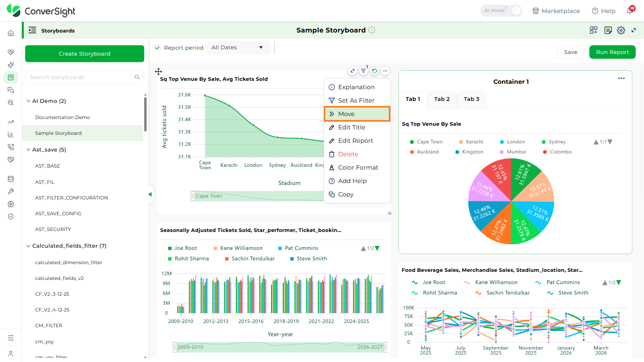The height and width of the screenshot is (362, 644).
Task: Click the Year-year range slider right handle
Action: pyautogui.click(x=386, y=347)
